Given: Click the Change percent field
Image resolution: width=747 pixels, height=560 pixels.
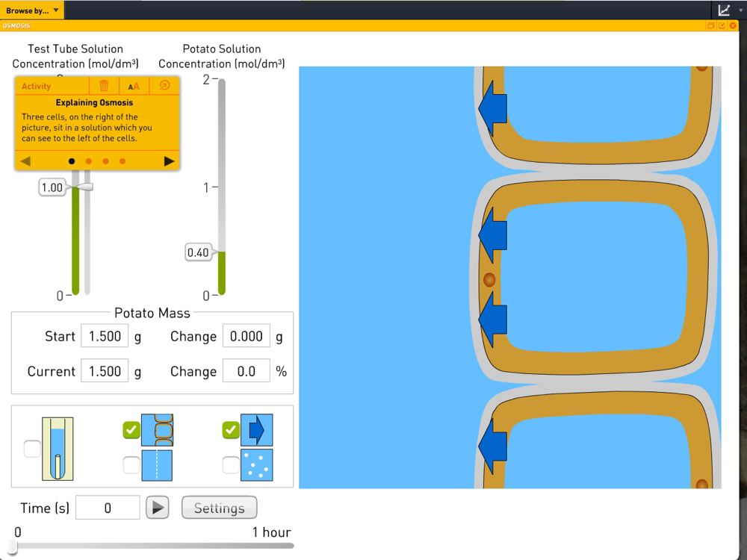Looking at the screenshot, I should point(247,371).
